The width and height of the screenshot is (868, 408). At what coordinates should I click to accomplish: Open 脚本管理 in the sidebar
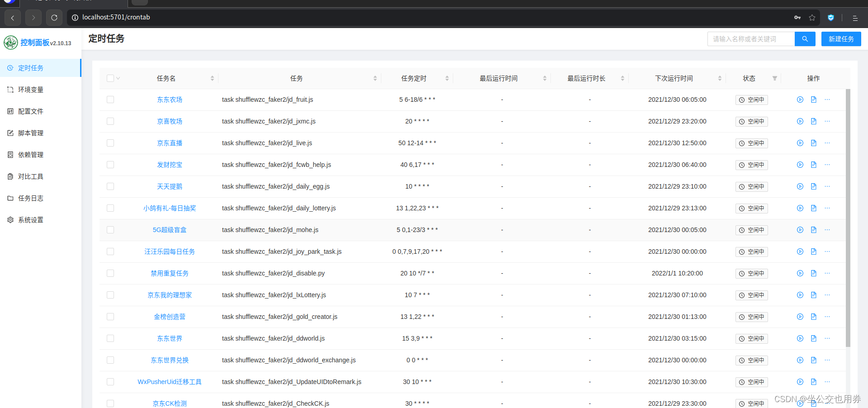pyautogui.click(x=41, y=133)
